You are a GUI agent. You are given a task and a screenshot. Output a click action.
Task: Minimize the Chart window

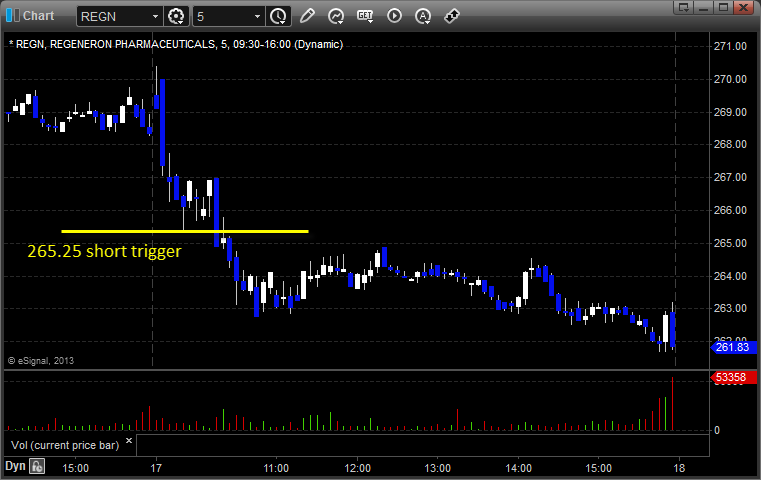pyautogui.click(x=704, y=7)
